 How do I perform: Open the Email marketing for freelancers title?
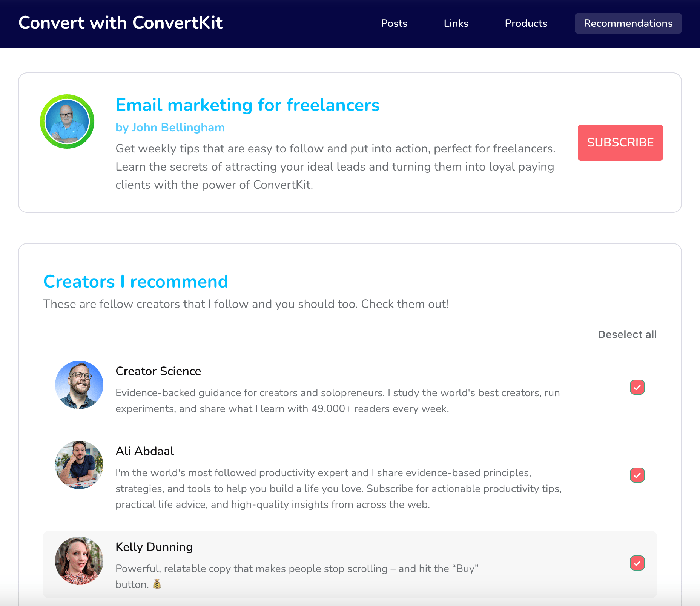coord(247,105)
